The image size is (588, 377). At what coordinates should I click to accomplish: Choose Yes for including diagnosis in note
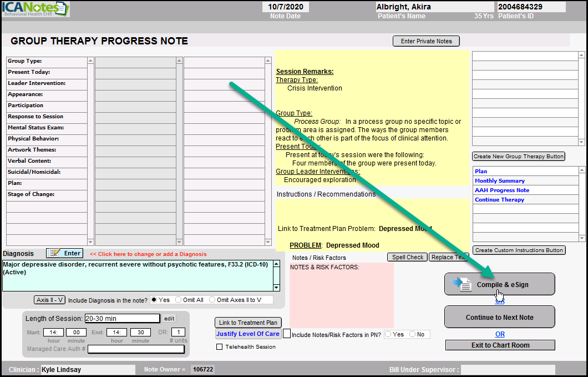point(154,300)
